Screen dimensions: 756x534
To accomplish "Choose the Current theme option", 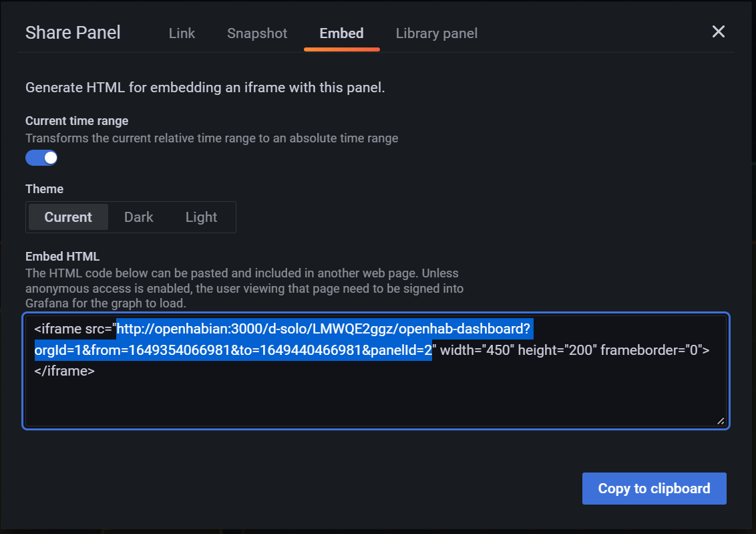I will click(x=68, y=217).
